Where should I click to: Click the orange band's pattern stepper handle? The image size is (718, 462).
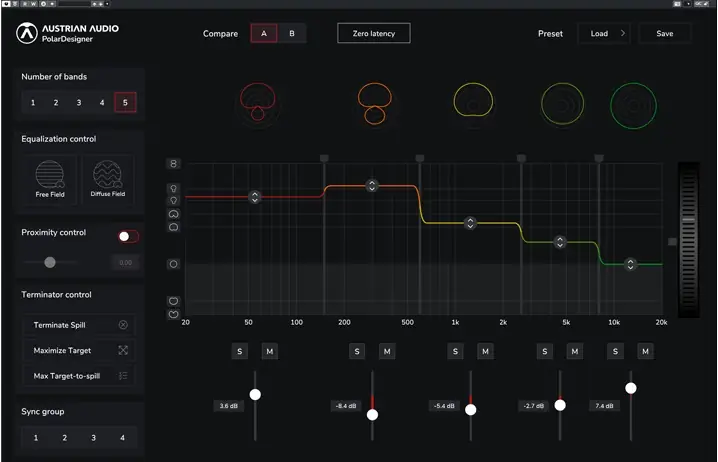372,186
